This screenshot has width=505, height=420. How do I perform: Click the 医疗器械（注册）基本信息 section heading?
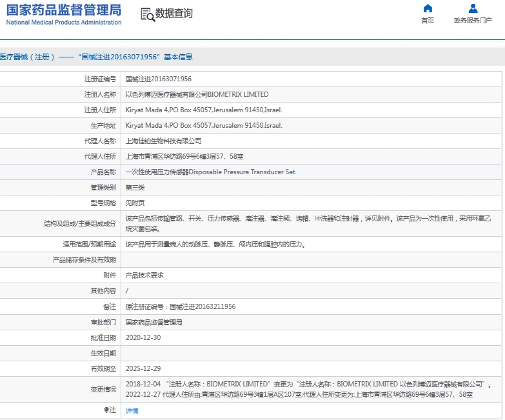96,57
